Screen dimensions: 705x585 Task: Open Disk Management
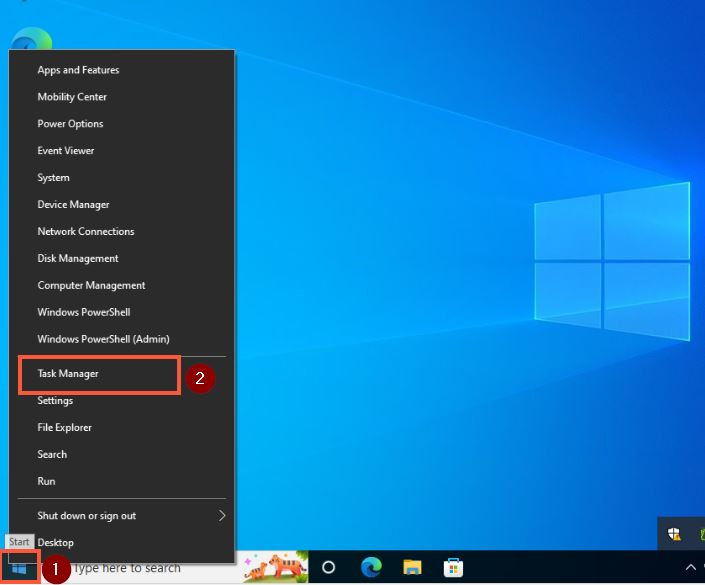[x=121, y=259]
